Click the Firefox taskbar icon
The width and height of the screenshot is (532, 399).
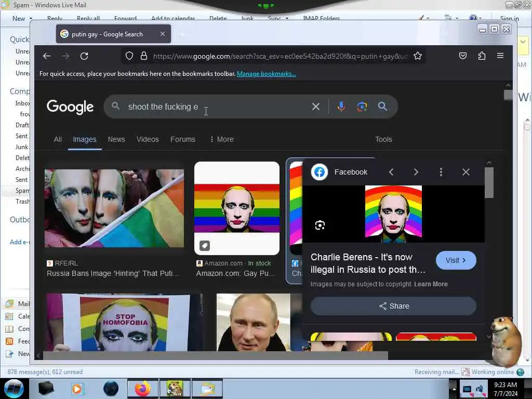pos(143,389)
